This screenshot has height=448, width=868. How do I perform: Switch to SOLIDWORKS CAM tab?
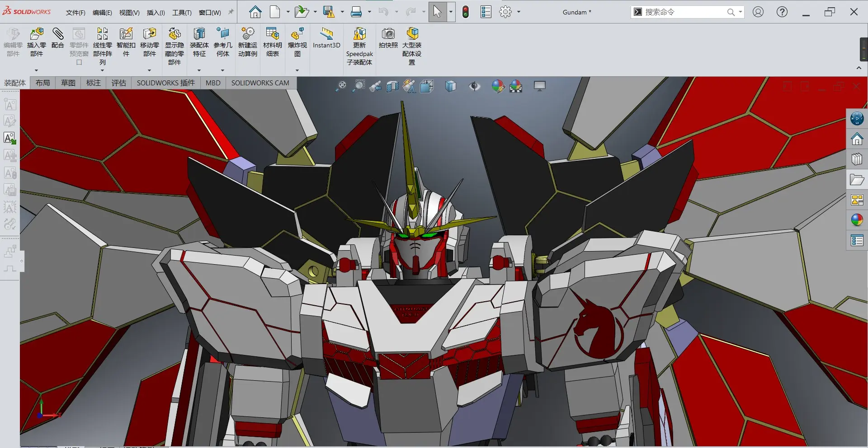point(260,83)
